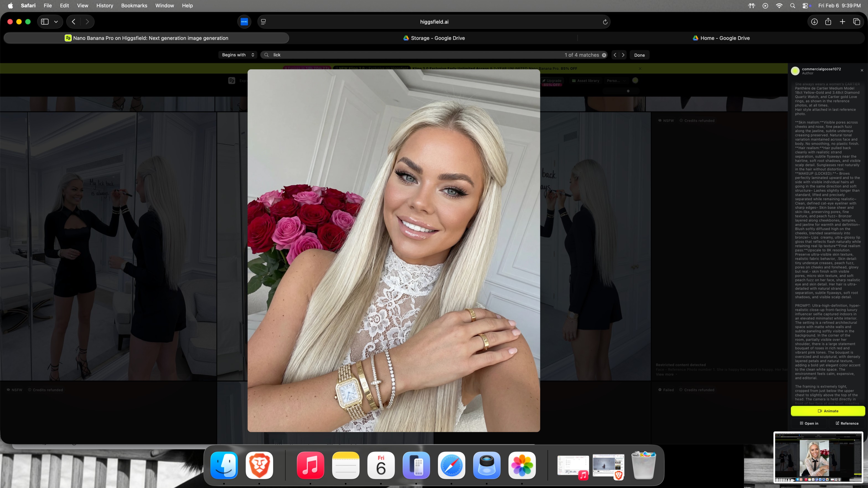The height and width of the screenshot is (488, 868).
Task: Expand the 'Begins with' search dropdown
Action: coord(237,55)
